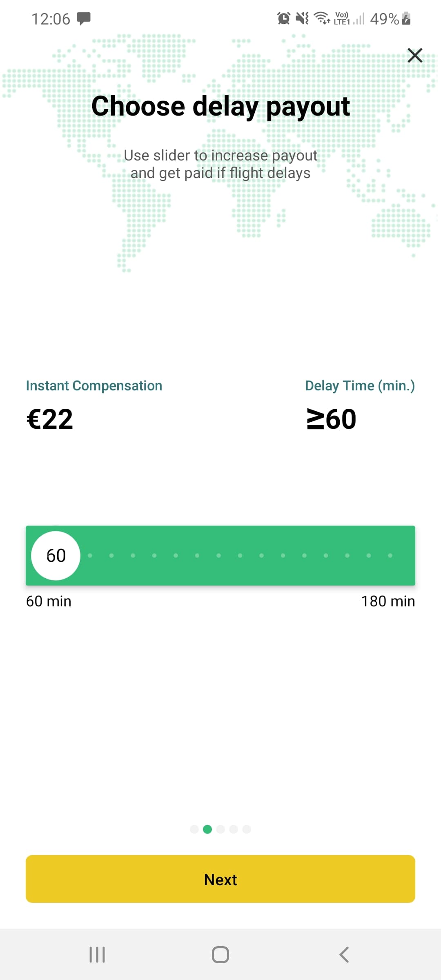This screenshot has width=441, height=980.
Task: Tap the Wi-Fi status icon
Action: click(322, 18)
